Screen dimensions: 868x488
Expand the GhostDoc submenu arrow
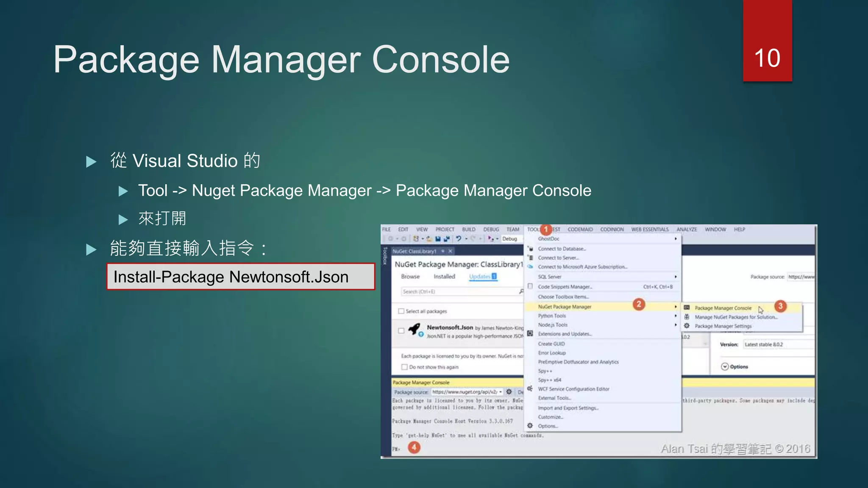(676, 239)
